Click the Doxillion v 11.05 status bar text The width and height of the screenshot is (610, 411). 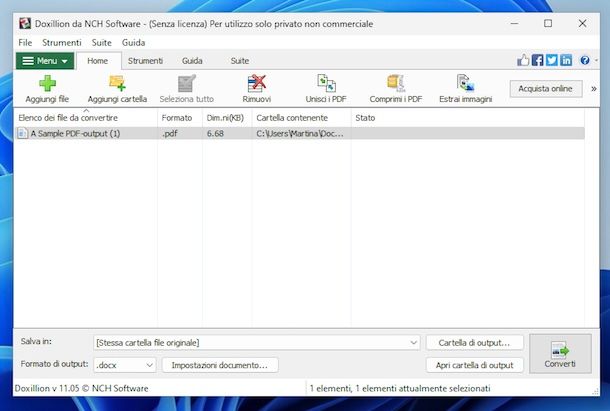coord(82,388)
